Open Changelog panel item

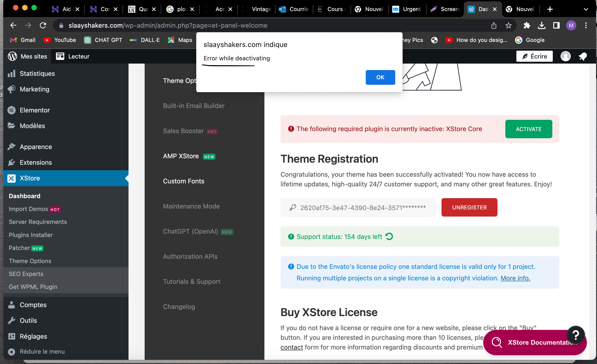pos(179,307)
